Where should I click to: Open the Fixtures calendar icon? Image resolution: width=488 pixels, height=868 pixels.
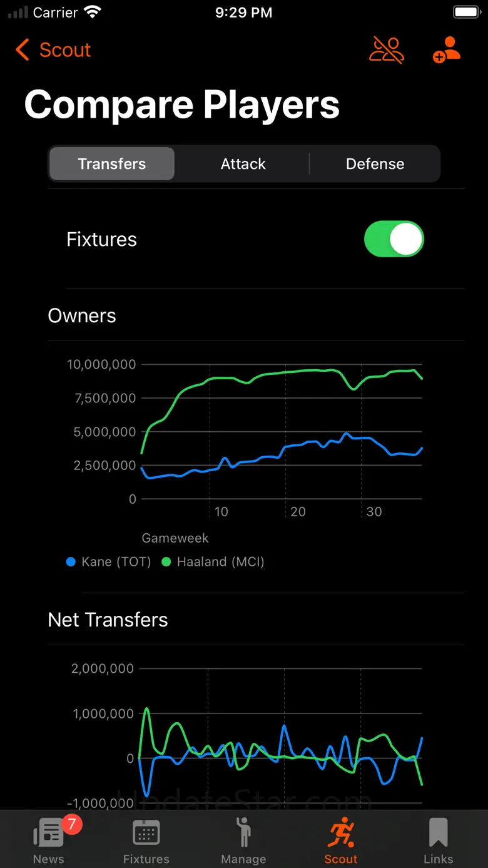pos(146,833)
